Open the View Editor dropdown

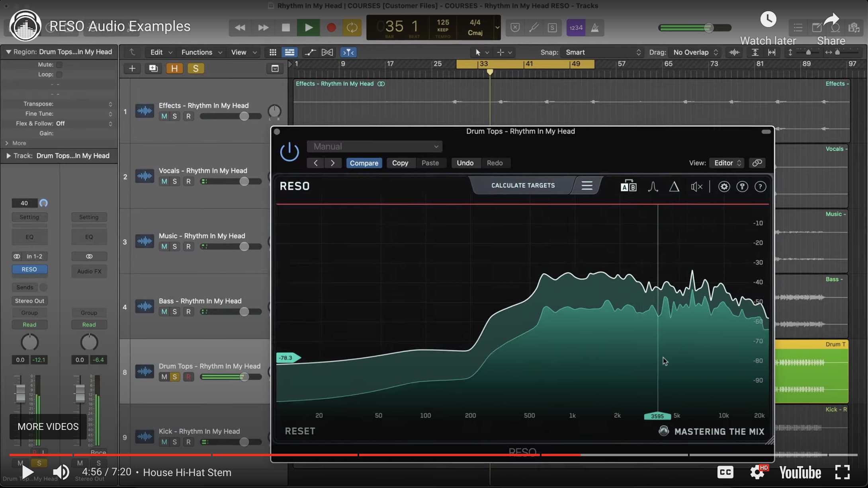point(727,163)
